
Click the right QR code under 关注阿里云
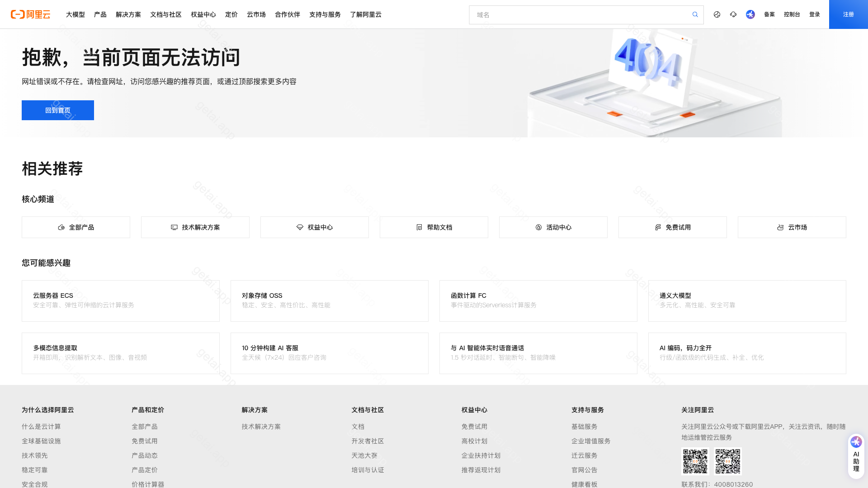pos(728,461)
